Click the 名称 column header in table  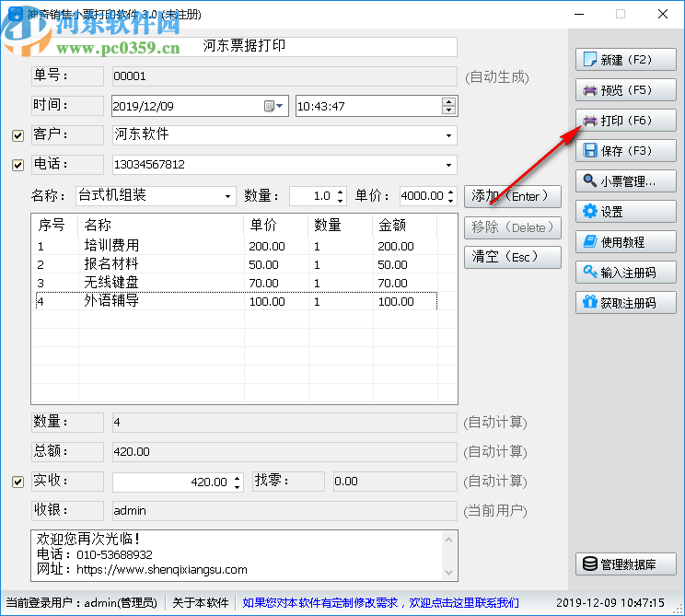(x=161, y=226)
